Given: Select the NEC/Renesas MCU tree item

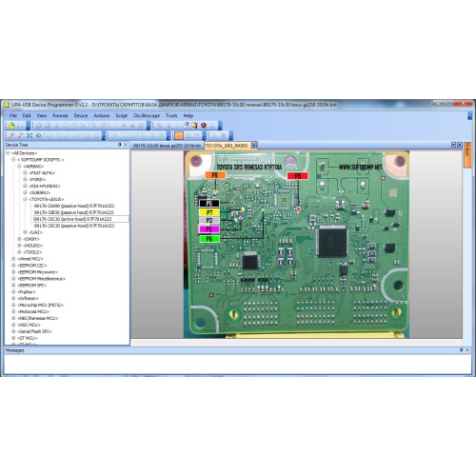Looking at the screenshot, I should tap(38, 318).
